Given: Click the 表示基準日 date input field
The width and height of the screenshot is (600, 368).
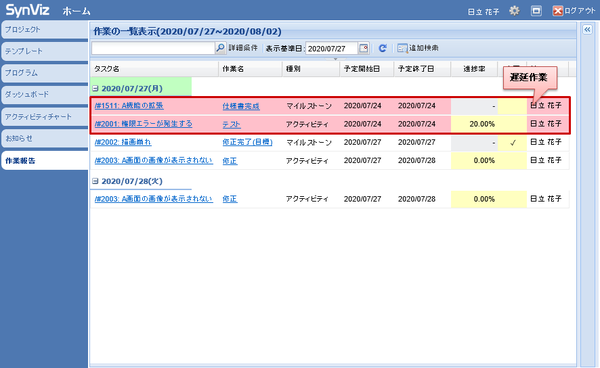Looking at the screenshot, I should [x=332, y=49].
